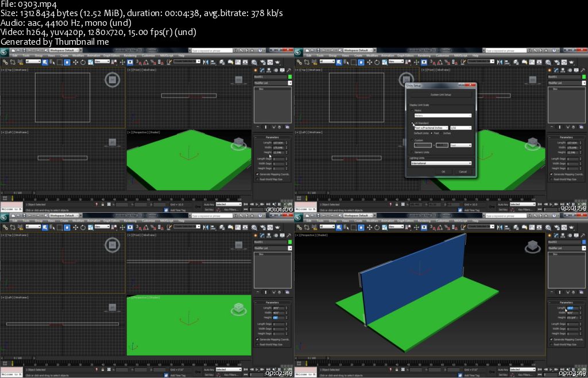Click search keyword field in 00:01:00 frame
588x378 pixels.
212,50
